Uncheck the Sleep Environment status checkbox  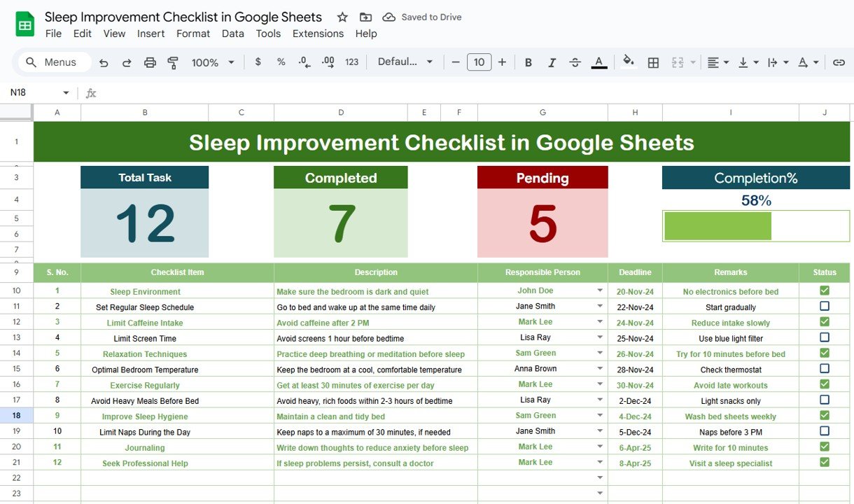tap(825, 290)
